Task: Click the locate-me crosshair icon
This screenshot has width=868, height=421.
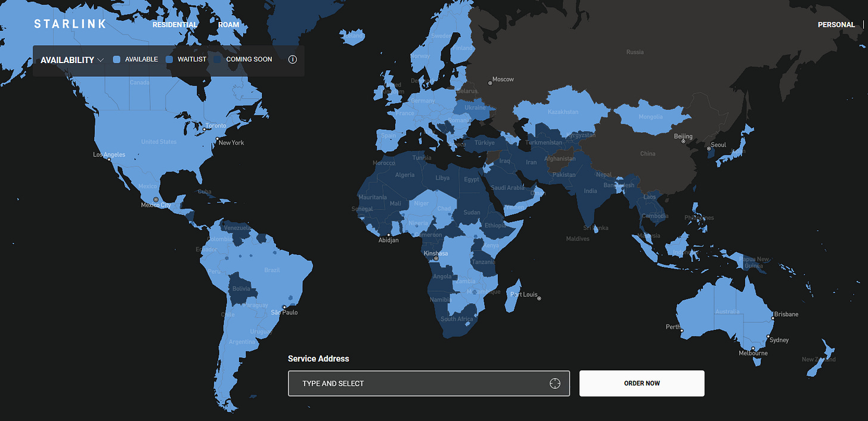Action: [x=555, y=383]
